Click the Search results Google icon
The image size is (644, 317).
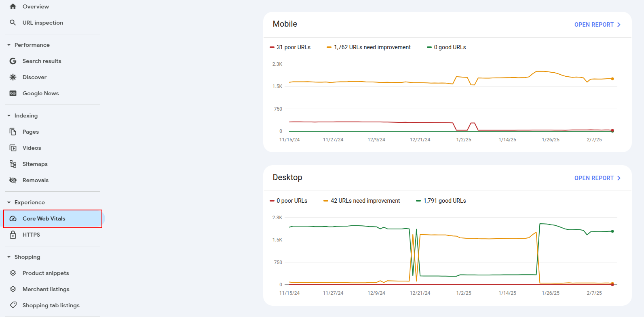(x=13, y=61)
